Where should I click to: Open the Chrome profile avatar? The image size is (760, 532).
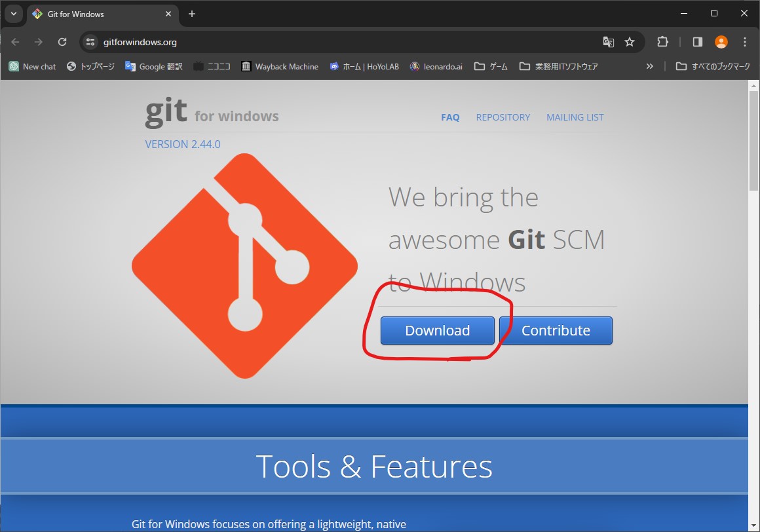click(721, 42)
